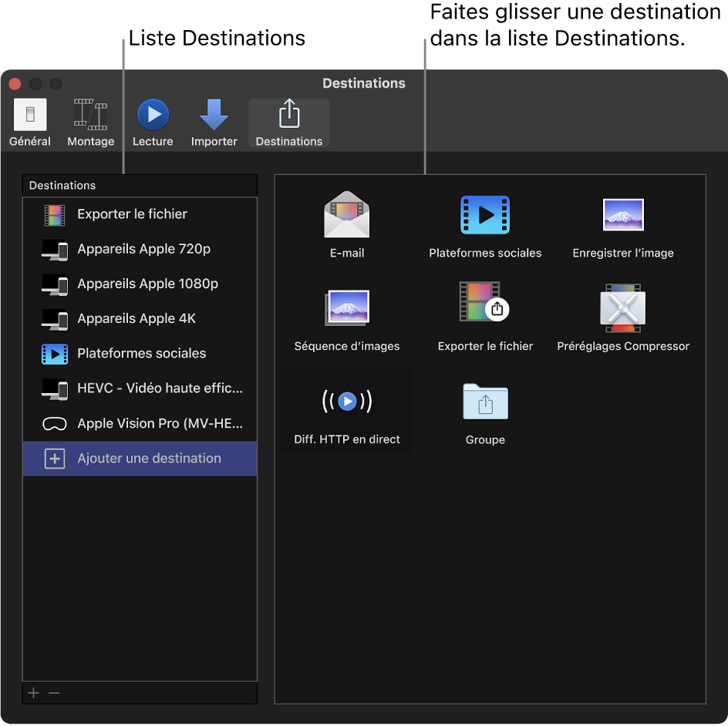This screenshot has width=728, height=726.
Task: Open the Général preferences pane
Action: point(29,122)
